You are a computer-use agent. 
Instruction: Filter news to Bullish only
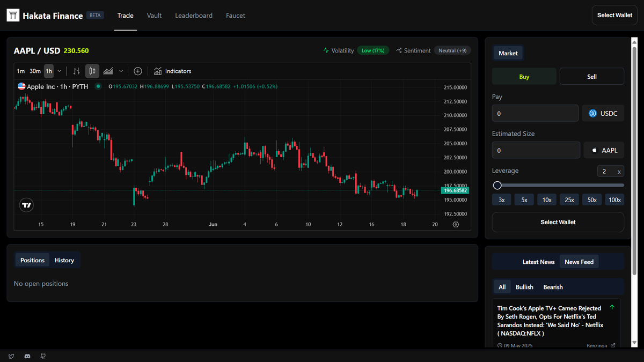(x=524, y=287)
